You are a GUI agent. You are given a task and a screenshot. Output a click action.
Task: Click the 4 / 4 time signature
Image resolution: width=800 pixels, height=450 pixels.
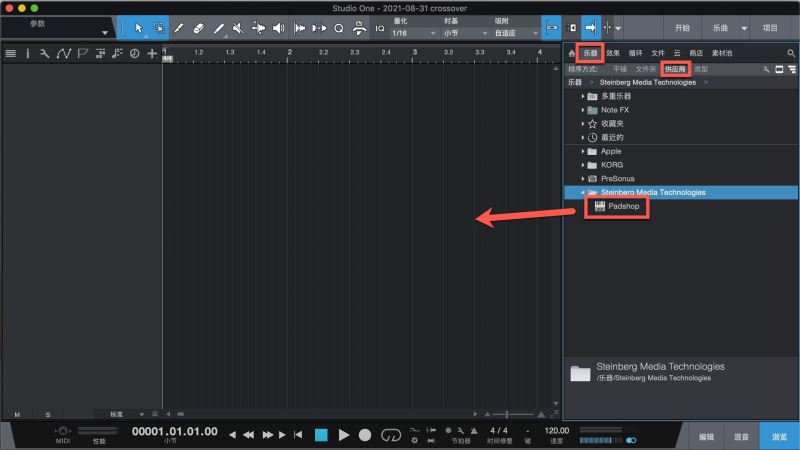tap(498, 431)
